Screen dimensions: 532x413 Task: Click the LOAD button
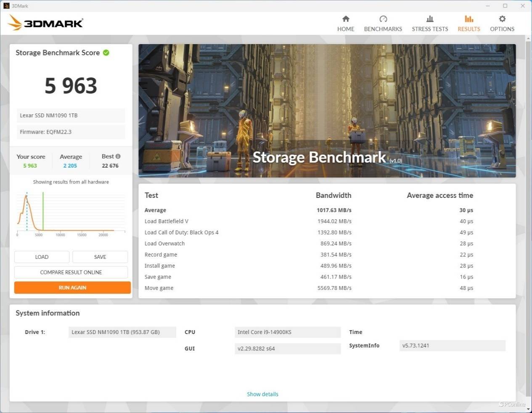[x=42, y=257]
